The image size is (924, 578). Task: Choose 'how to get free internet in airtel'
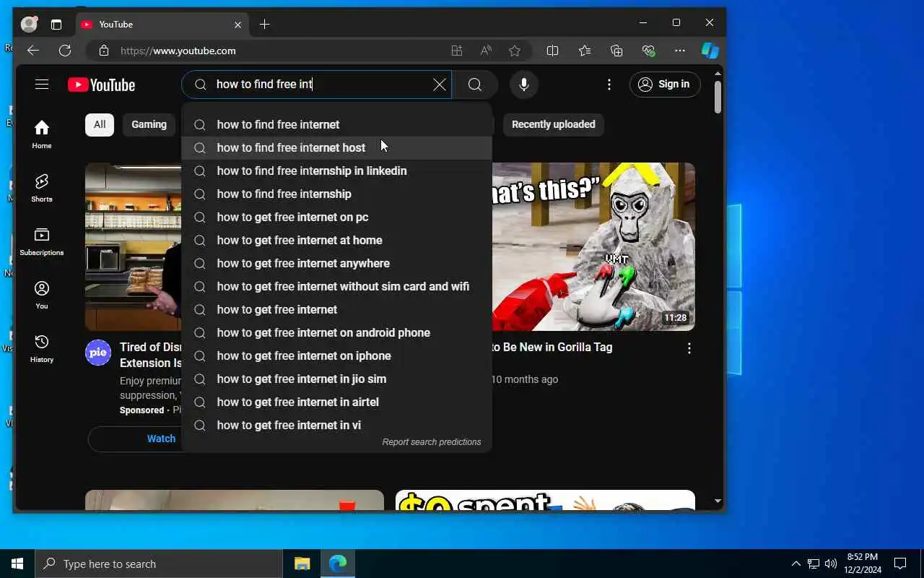(337, 402)
